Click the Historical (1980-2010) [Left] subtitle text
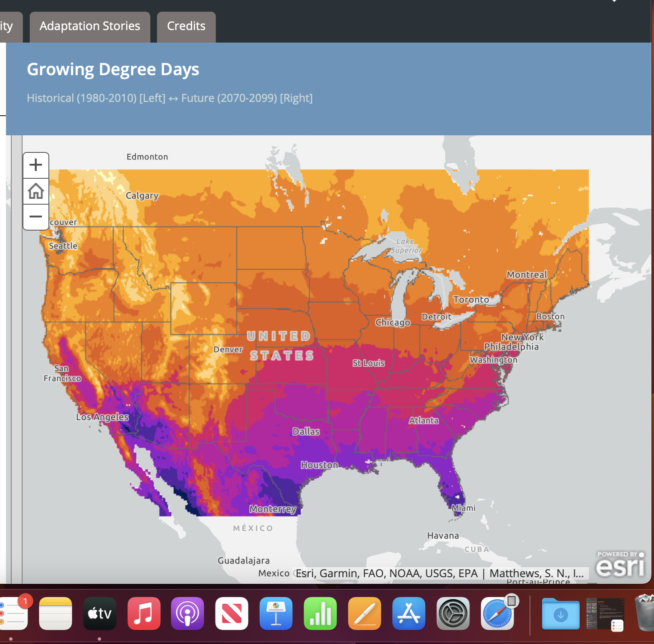Screen dimensions: 654x644 (96, 98)
